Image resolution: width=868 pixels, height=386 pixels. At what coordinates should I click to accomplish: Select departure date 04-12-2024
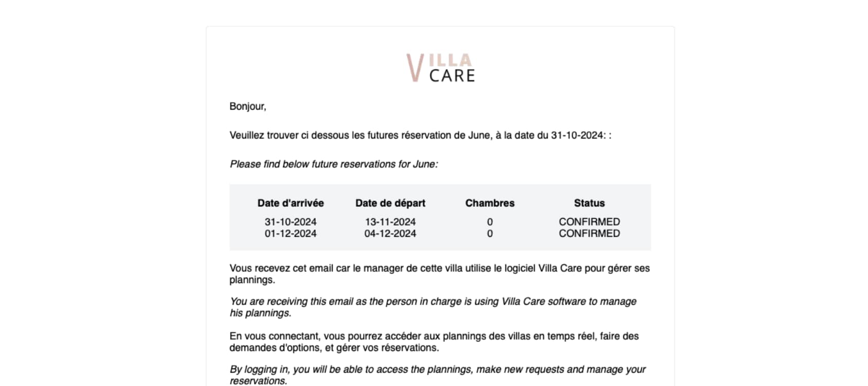click(390, 234)
